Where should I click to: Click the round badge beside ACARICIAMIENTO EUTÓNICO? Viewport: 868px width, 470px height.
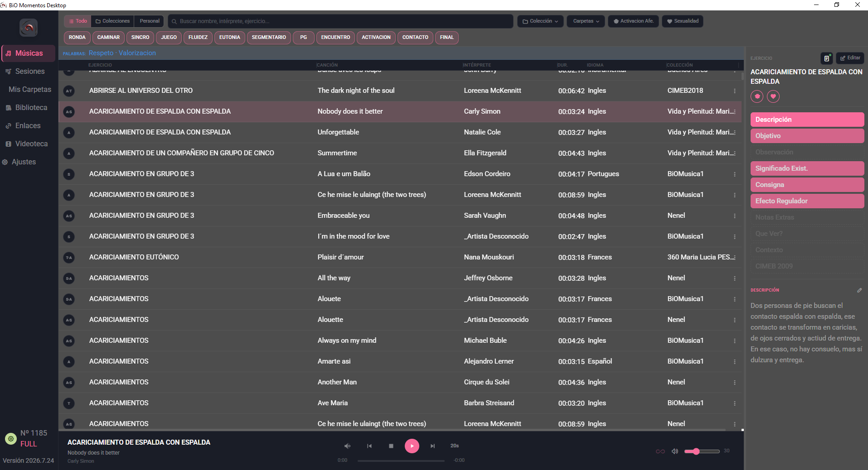point(69,258)
